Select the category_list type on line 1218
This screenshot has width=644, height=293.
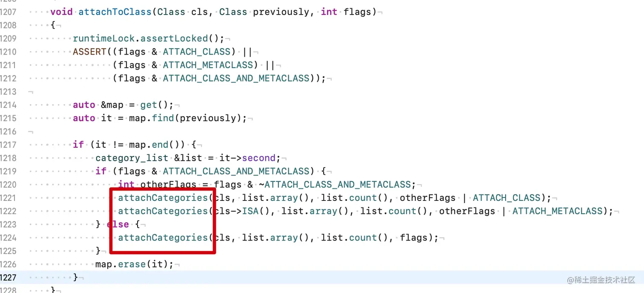tap(132, 158)
